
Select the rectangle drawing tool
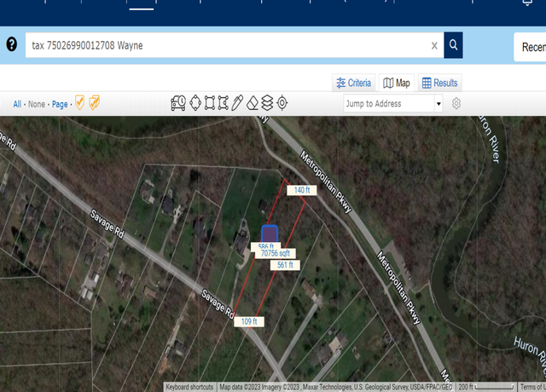pyautogui.click(x=210, y=103)
